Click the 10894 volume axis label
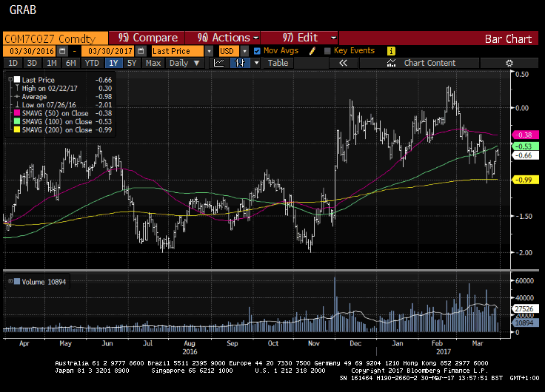The height and width of the screenshot is (392, 545). click(x=525, y=323)
